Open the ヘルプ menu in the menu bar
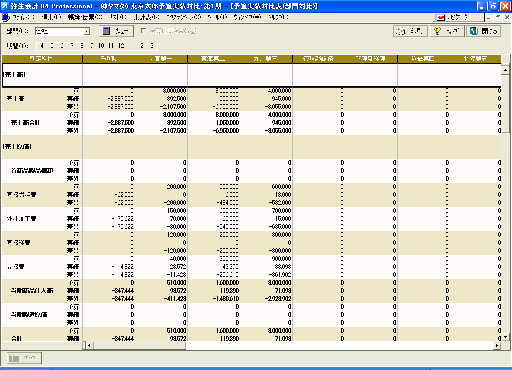The height and width of the screenshot is (370, 512). [x=278, y=17]
